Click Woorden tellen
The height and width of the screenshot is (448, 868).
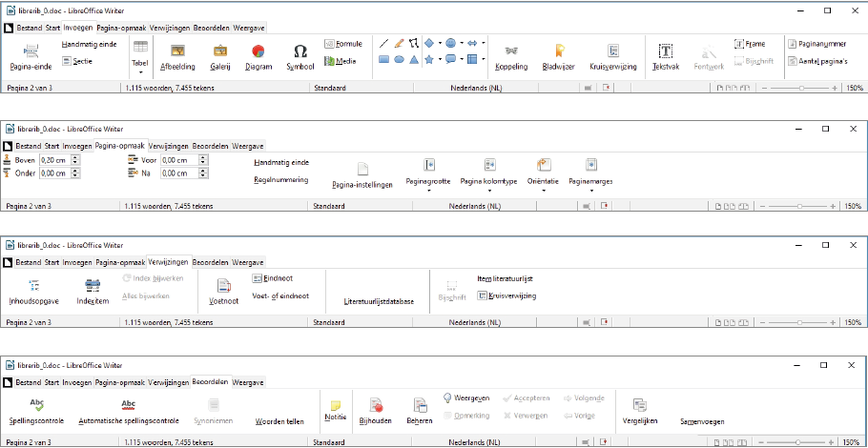(279, 420)
